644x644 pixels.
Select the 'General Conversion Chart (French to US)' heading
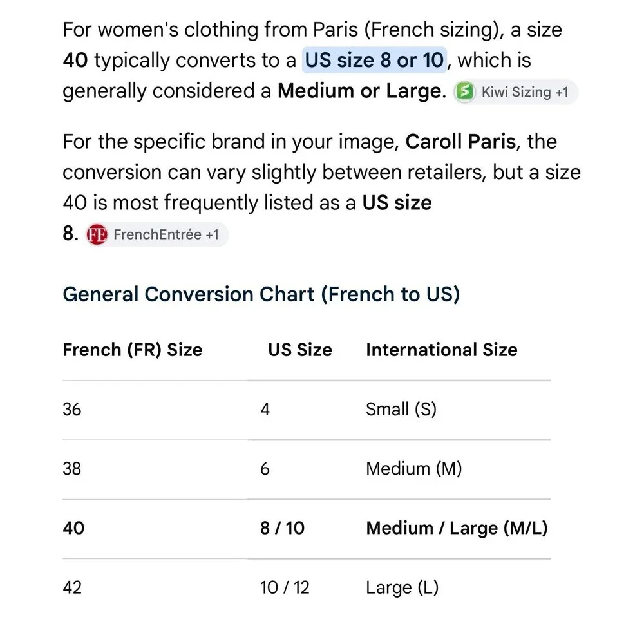pos(261,294)
